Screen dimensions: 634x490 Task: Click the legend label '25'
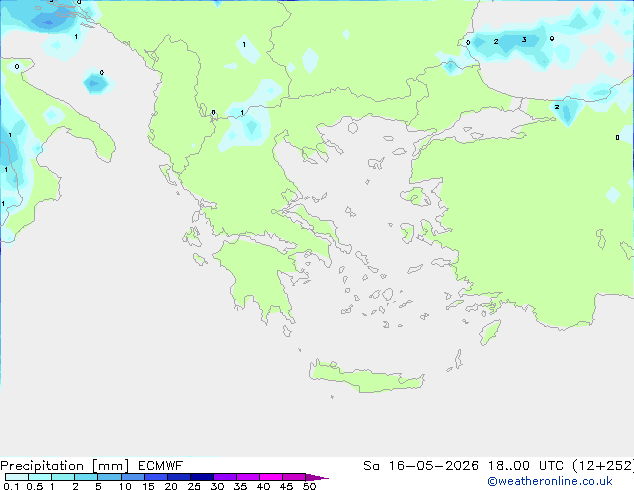coord(194,486)
